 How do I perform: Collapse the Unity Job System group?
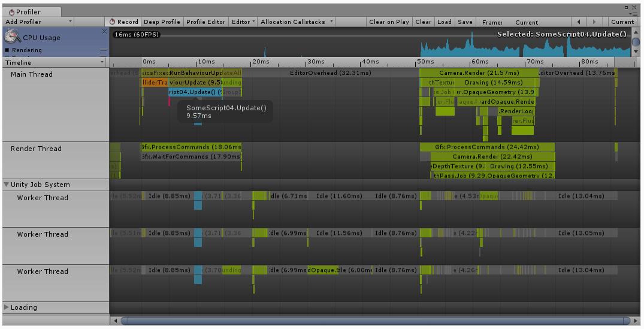(x=6, y=185)
